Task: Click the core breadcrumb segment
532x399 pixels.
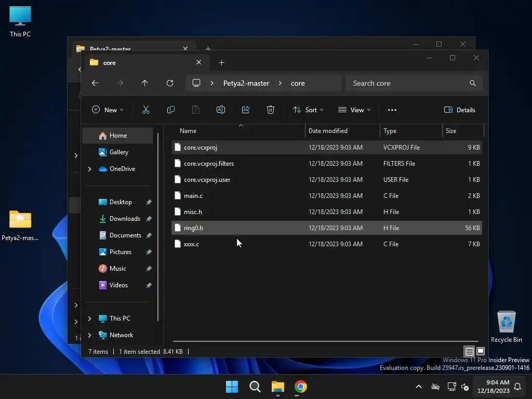Action: (298, 83)
